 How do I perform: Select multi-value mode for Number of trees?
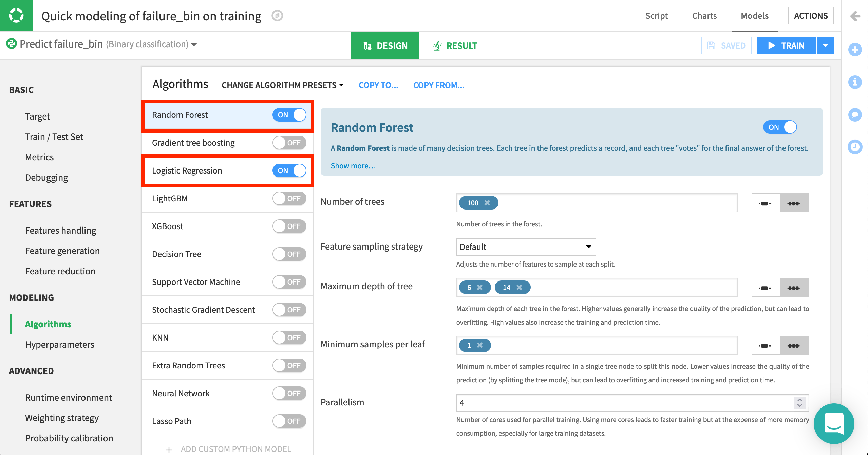pyautogui.click(x=794, y=203)
